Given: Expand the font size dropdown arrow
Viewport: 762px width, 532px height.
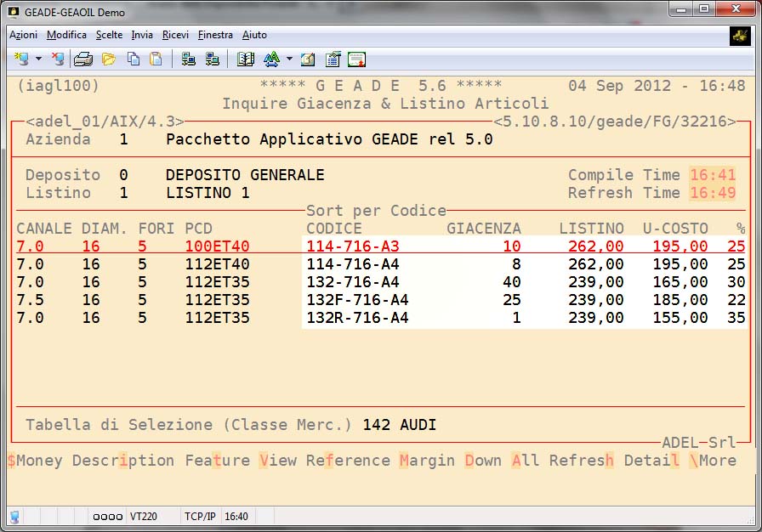Looking at the screenshot, I should pos(289,59).
